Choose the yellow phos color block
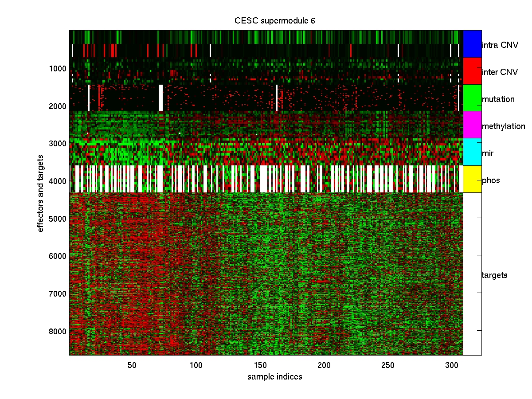 pos(472,179)
